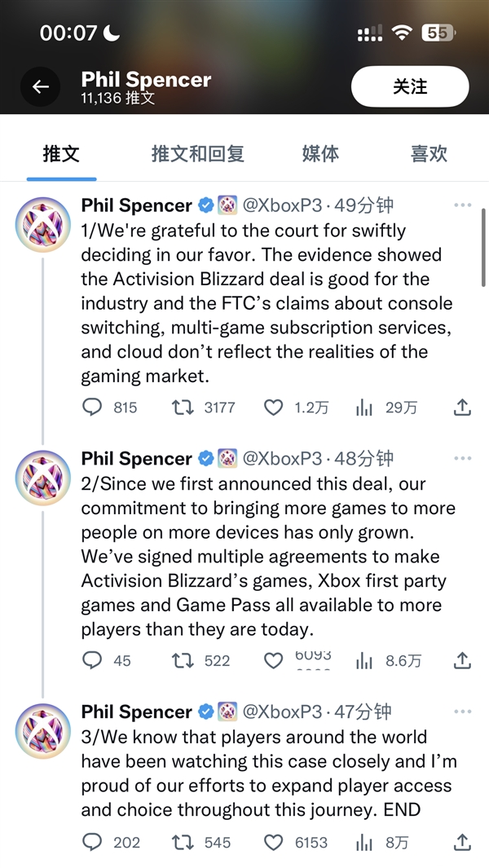View analytics of the 8.6万 views tweet

(x=364, y=660)
